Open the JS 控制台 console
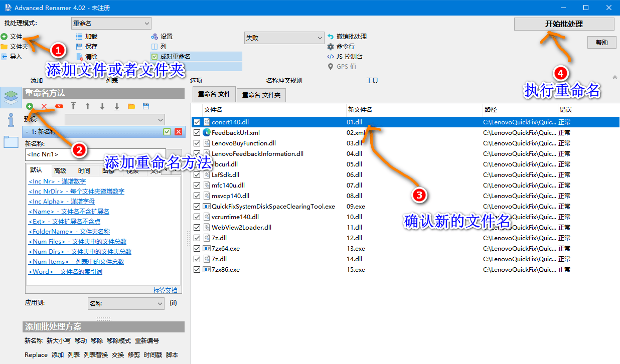This screenshot has width=620, height=364. point(345,57)
